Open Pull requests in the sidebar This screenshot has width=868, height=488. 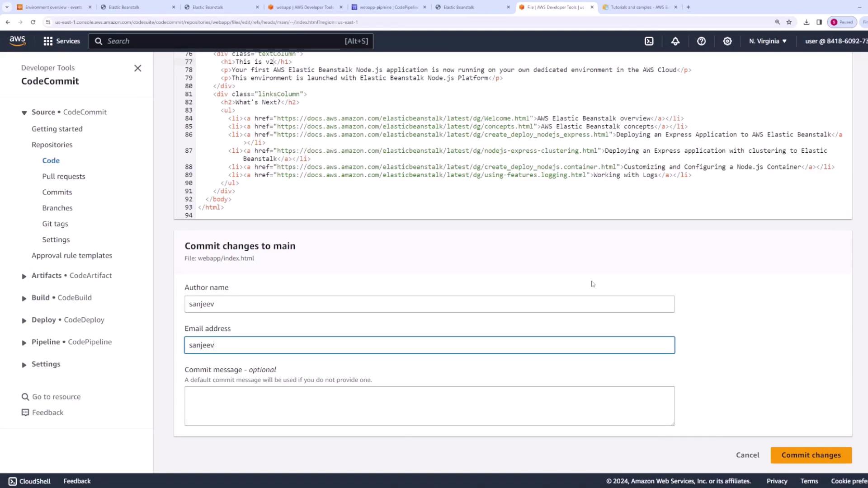point(64,176)
